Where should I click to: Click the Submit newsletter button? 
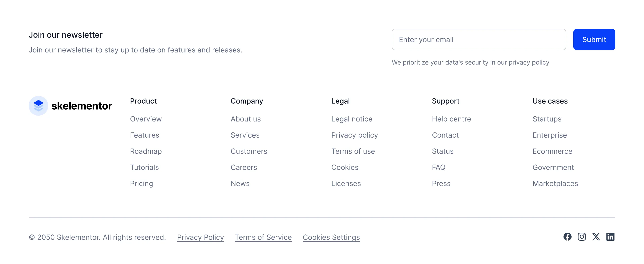point(594,40)
